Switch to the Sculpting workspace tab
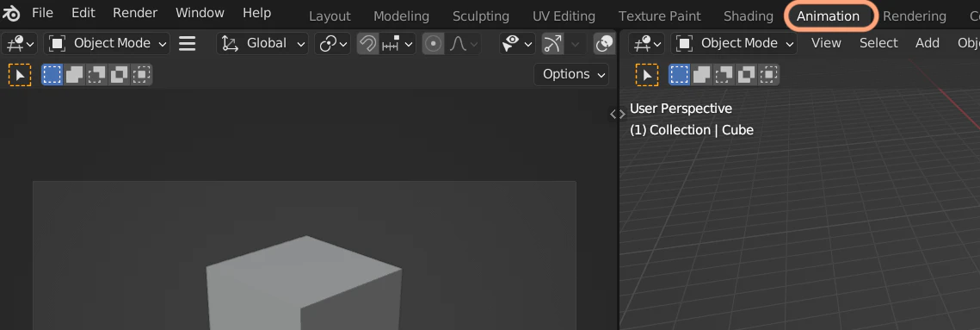 (x=481, y=16)
